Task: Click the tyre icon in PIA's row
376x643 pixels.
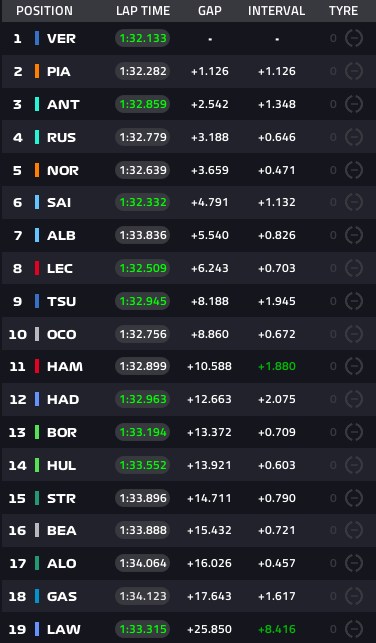Action: pos(353,71)
